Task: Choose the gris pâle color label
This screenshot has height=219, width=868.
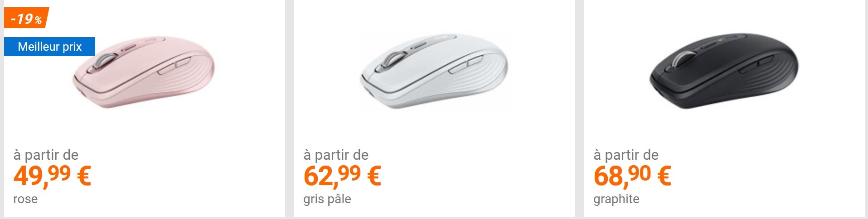Action: [327, 199]
